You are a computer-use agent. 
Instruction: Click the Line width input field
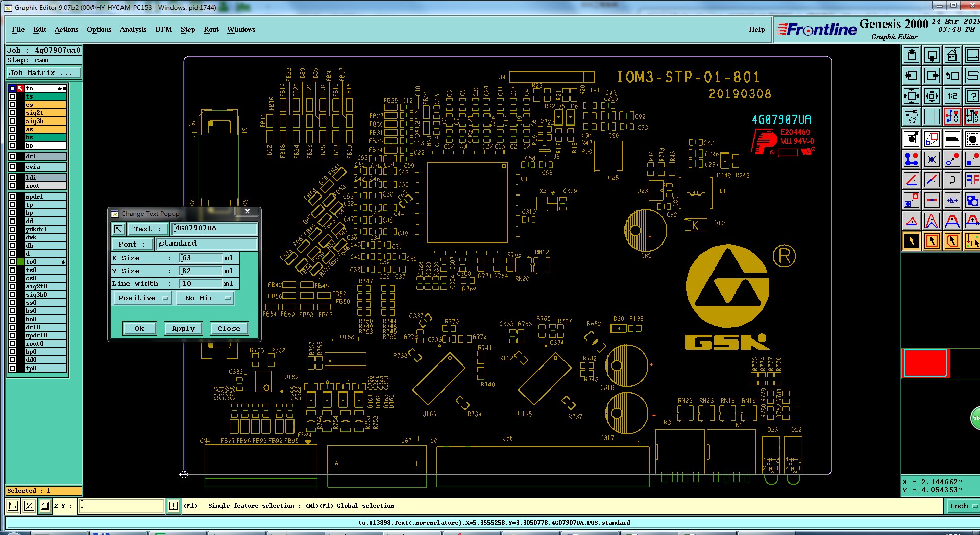[x=201, y=284]
